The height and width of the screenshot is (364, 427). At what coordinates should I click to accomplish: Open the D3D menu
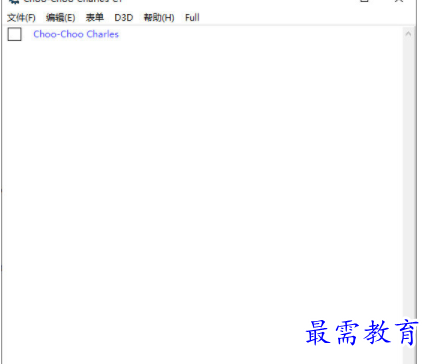click(x=124, y=18)
